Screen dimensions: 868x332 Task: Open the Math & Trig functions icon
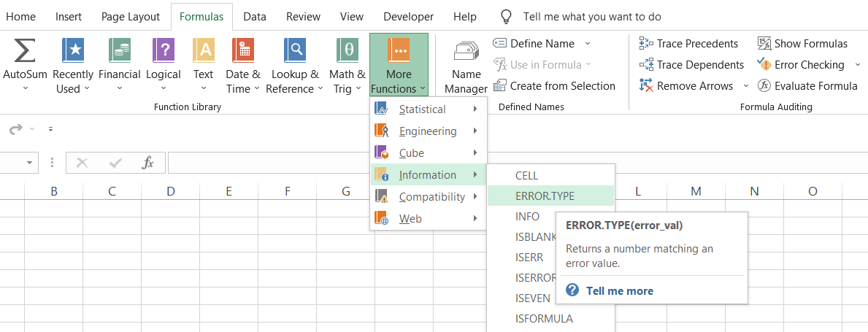[x=347, y=51]
